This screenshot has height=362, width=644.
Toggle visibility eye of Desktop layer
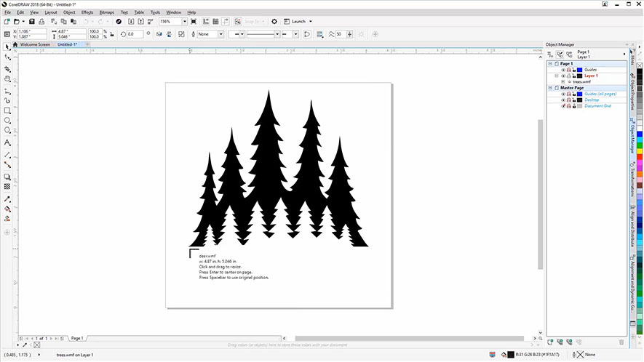563,100
